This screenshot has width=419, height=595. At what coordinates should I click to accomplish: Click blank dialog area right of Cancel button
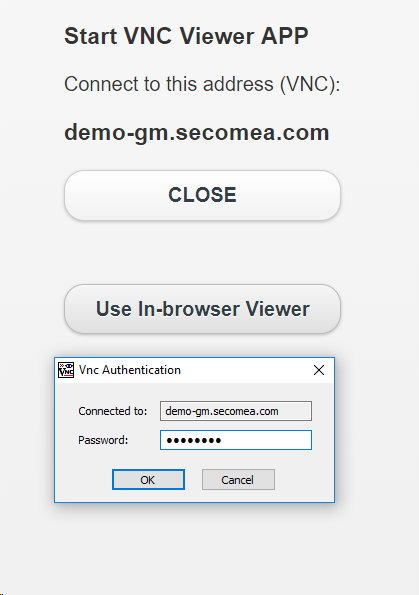[304, 480]
